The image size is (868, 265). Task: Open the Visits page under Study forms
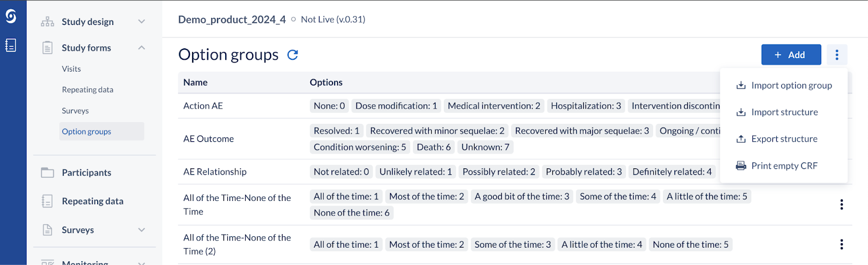[71, 69]
